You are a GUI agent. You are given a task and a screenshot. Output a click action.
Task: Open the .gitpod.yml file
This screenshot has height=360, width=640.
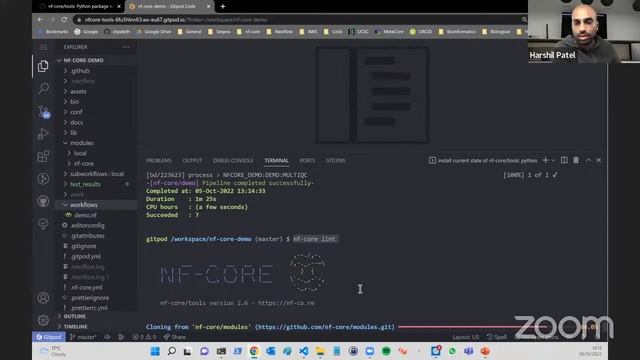(x=96, y=257)
